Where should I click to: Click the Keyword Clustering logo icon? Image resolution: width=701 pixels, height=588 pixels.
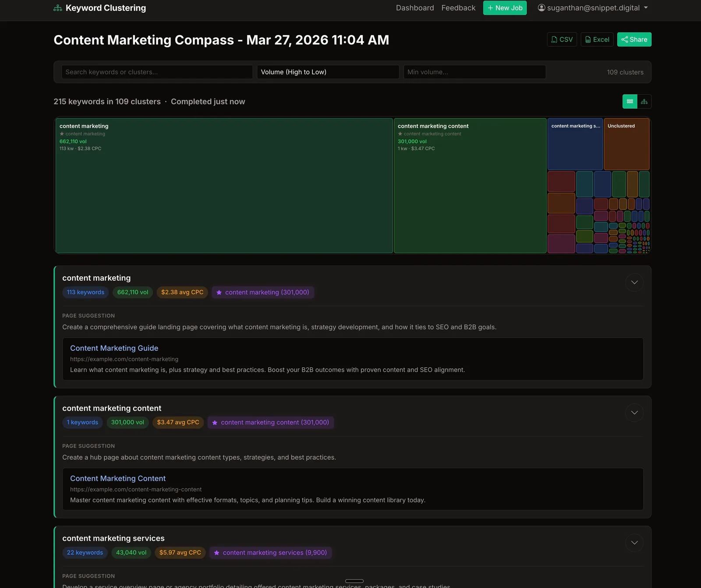pyautogui.click(x=58, y=8)
